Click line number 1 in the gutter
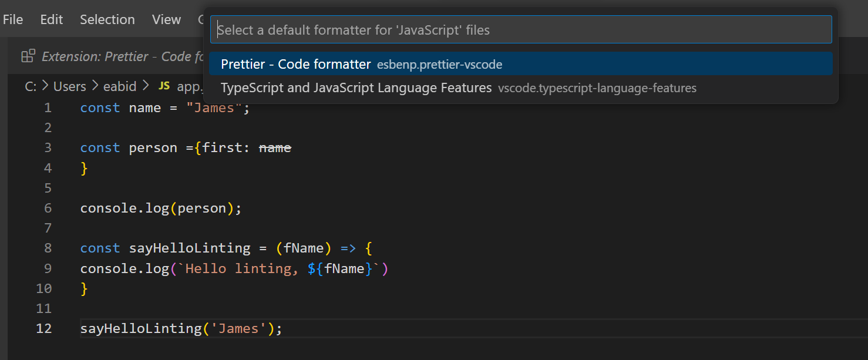Viewport: 868px width, 360px height. [48, 108]
